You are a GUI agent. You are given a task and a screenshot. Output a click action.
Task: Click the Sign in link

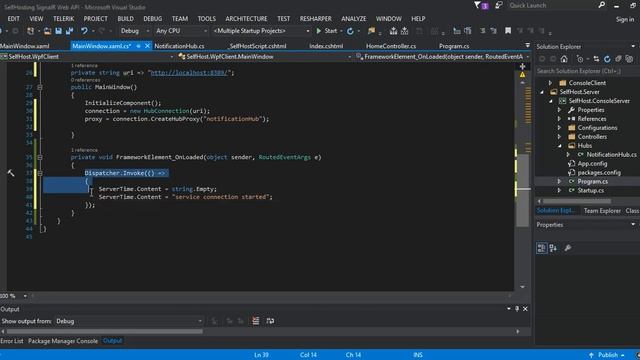click(625, 19)
